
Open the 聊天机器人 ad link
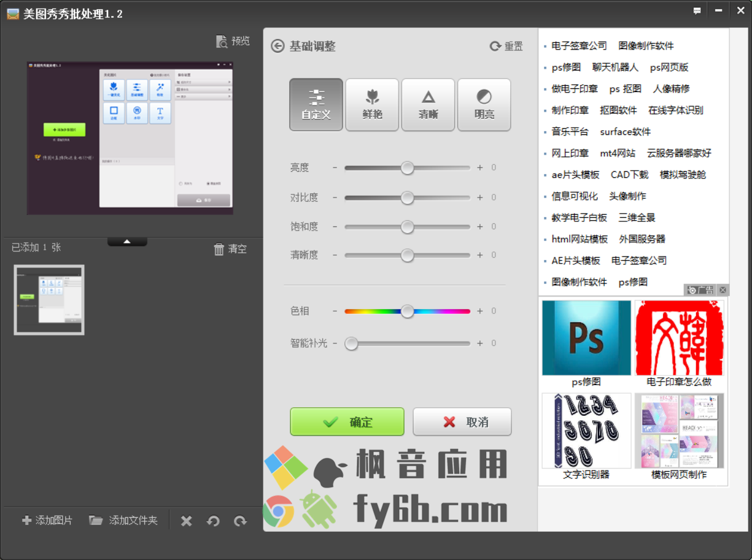point(615,67)
